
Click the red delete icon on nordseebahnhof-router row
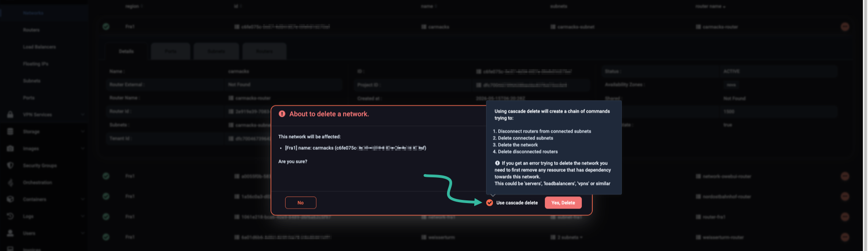pyautogui.click(x=844, y=197)
